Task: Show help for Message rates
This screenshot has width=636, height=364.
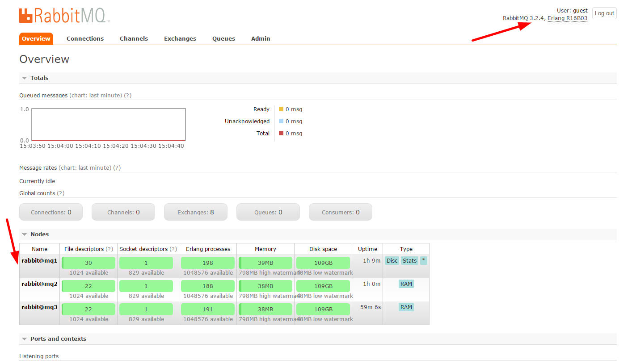Action: 117,167
